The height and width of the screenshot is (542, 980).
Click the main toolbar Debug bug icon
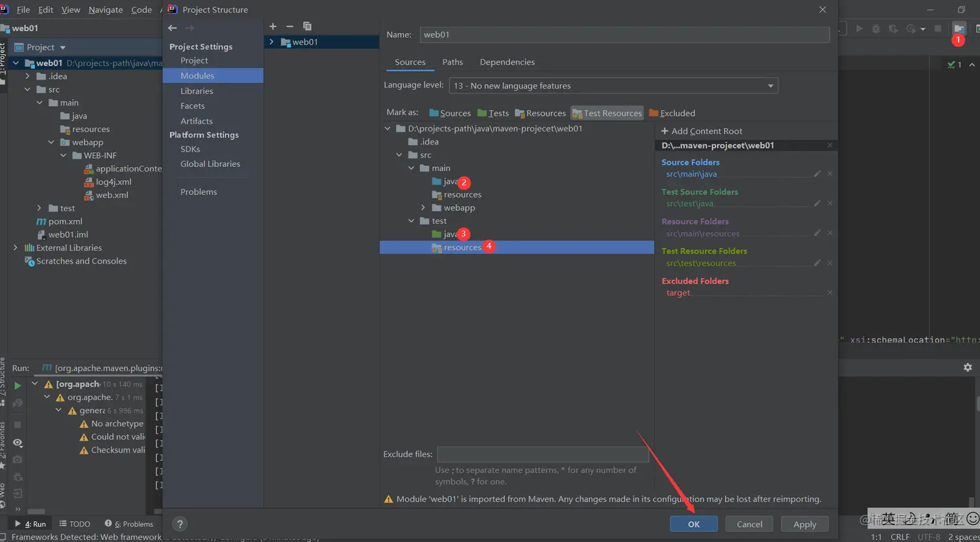[x=876, y=28]
